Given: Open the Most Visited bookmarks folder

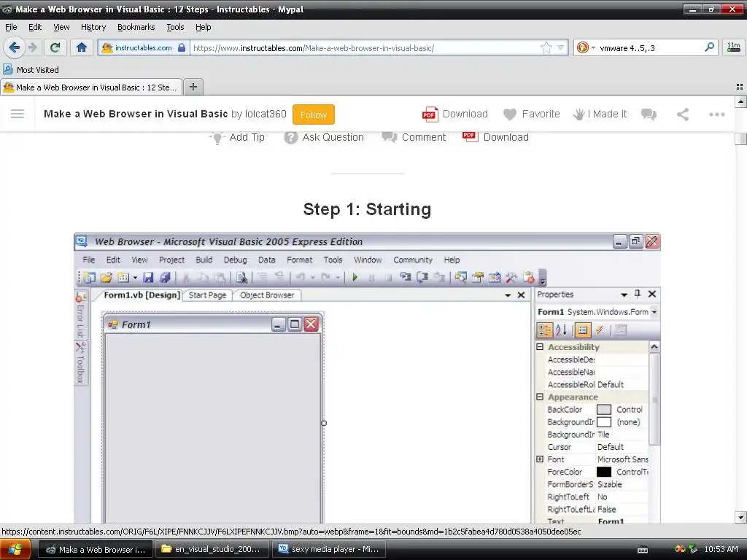Looking at the screenshot, I should 31,69.
